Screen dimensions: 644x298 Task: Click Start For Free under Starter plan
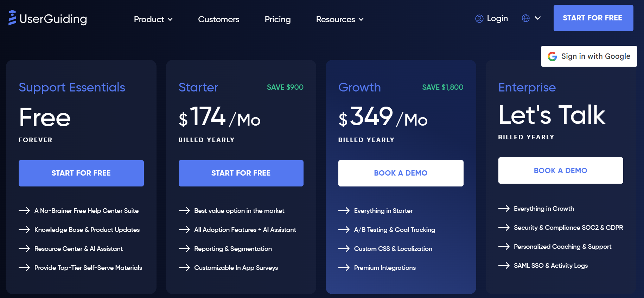click(x=241, y=173)
